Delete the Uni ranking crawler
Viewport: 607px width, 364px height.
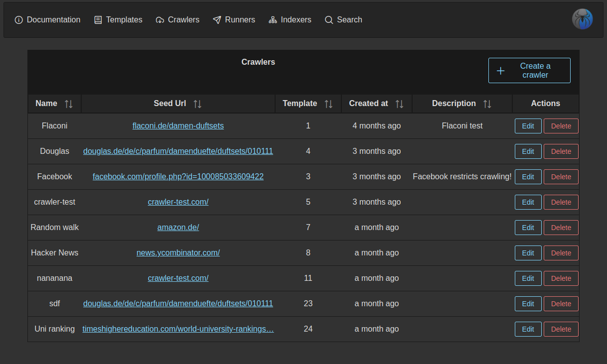point(561,329)
